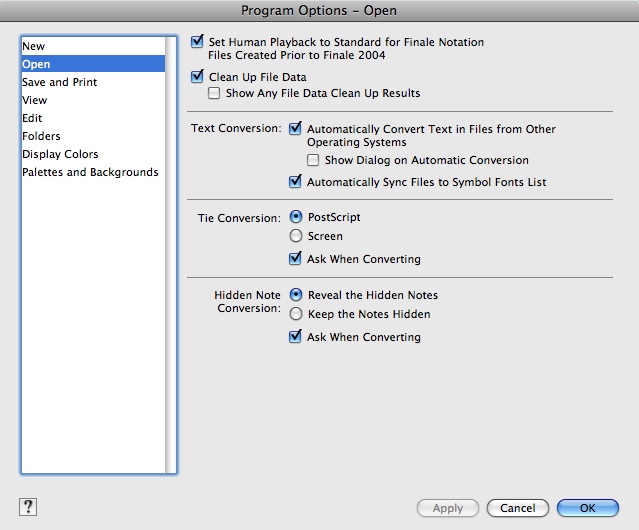Enable Show Dialog on Automatic Conversion
639x530 pixels.
(313, 160)
